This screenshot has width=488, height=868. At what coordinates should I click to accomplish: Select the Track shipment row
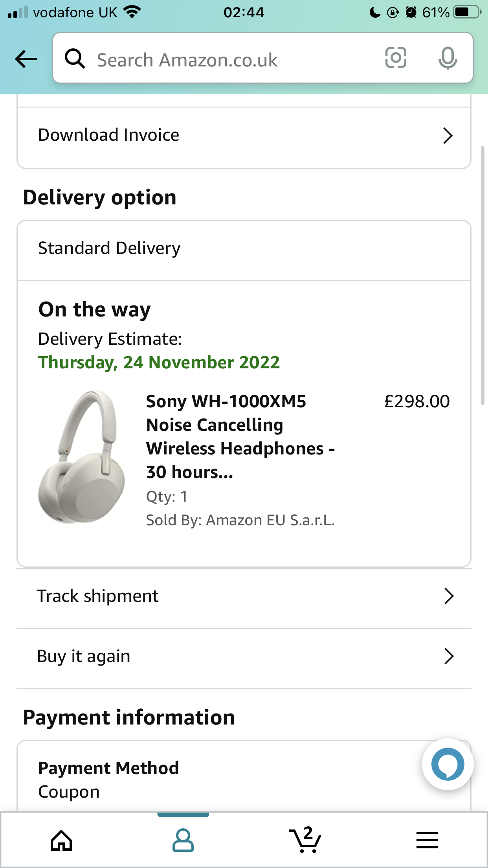click(x=244, y=596)
